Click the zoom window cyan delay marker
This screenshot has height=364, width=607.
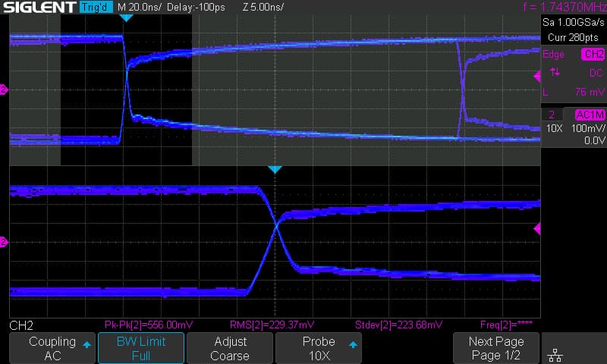click(x=276, y=171)
